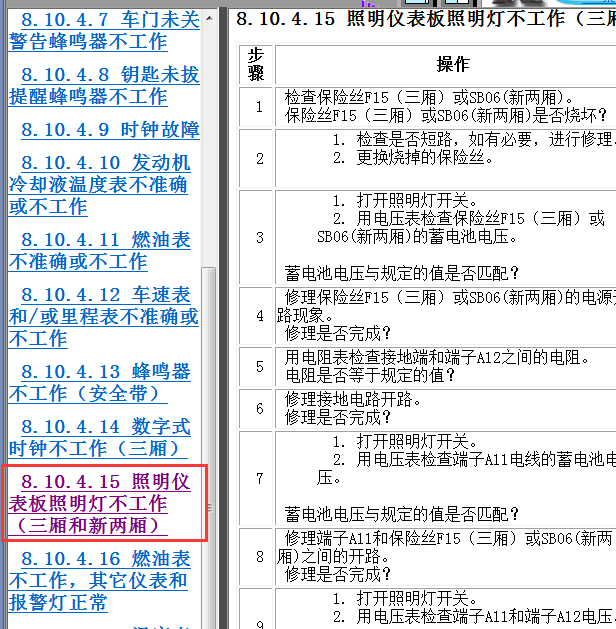
Task: Open link 8.10.4.10 发动机冷却液温度表不准确
Action: click(99, 185)
